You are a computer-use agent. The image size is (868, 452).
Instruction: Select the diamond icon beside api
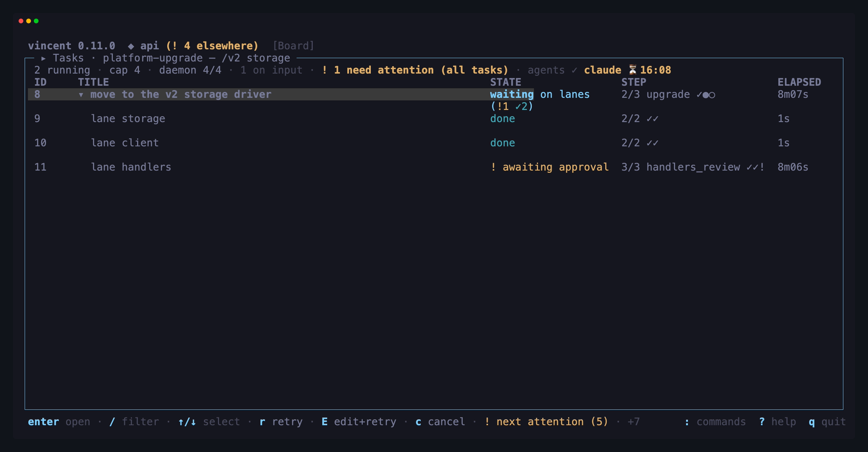[x=131, y=46]
